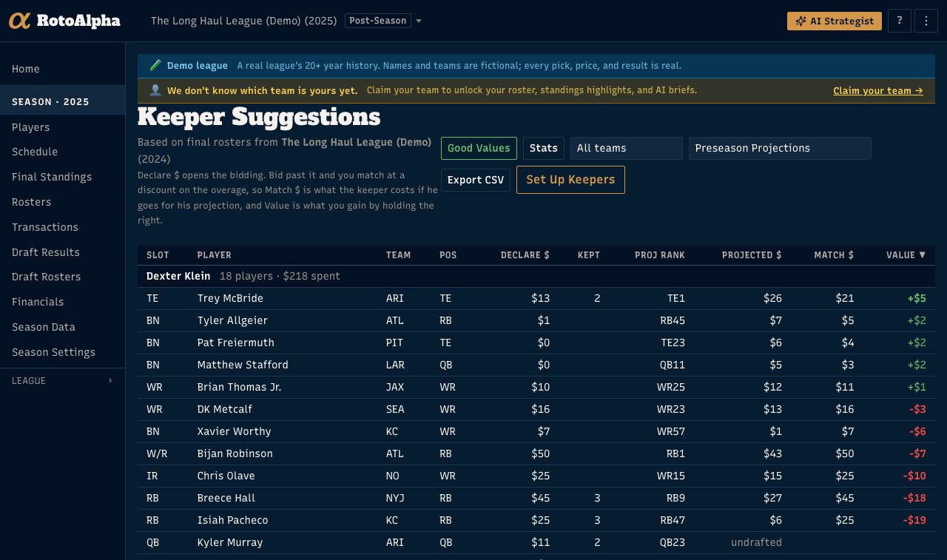The width and height of the screenshot is (947, 560).
Task: Open the Players page
Action: coord(31,127)
